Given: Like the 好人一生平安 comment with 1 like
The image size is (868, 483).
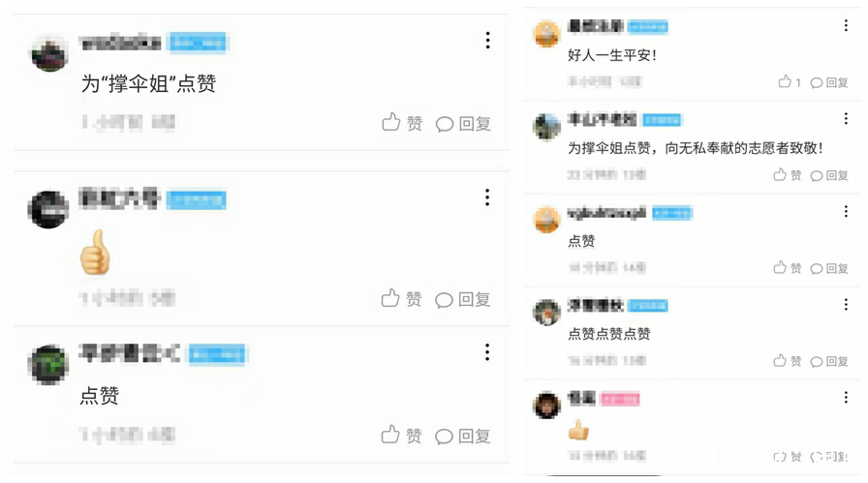Looking at the screenshot, I should (x=790, y=82).
